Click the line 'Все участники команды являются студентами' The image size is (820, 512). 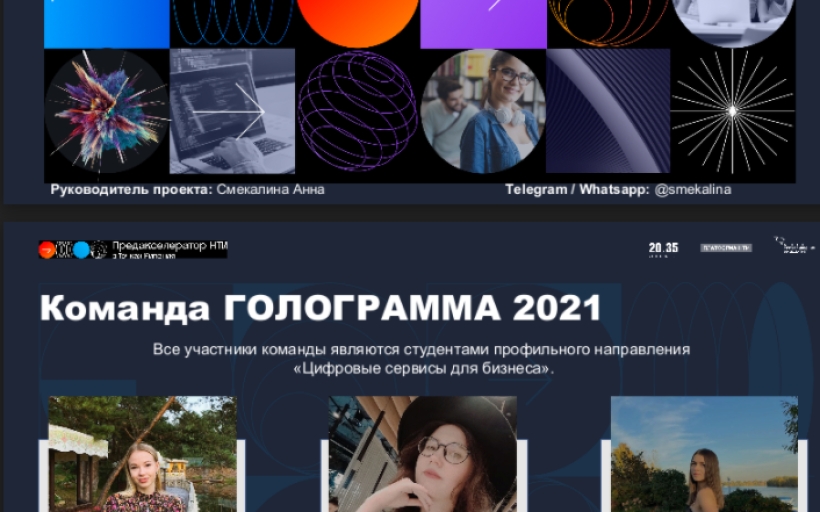coord(321,349)
